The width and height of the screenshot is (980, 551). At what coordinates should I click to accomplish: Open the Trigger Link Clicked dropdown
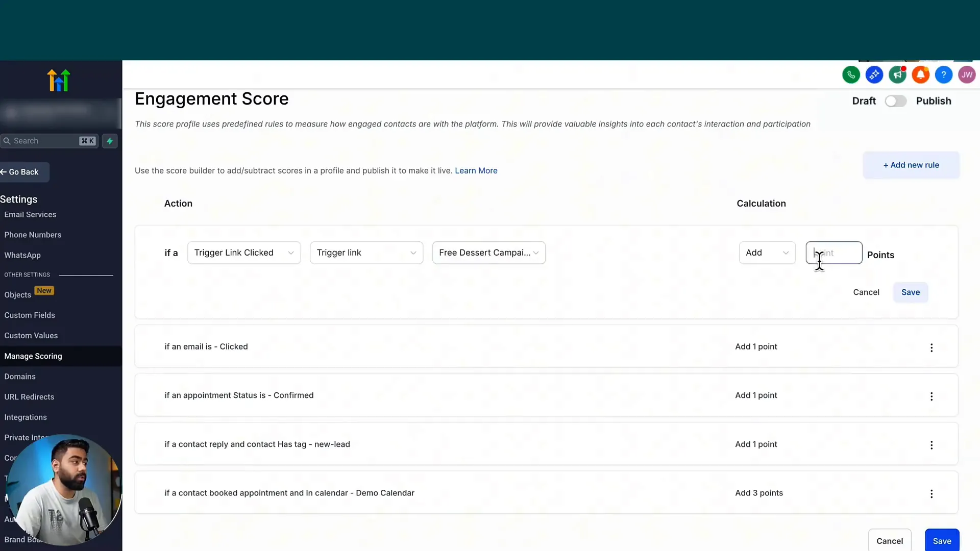pyautogui.click(x=243, y=252)
